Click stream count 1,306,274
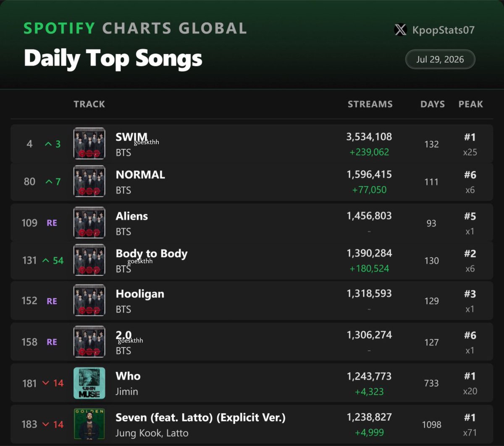The height and width of the screenshot is (446, 504). (369, 335)
